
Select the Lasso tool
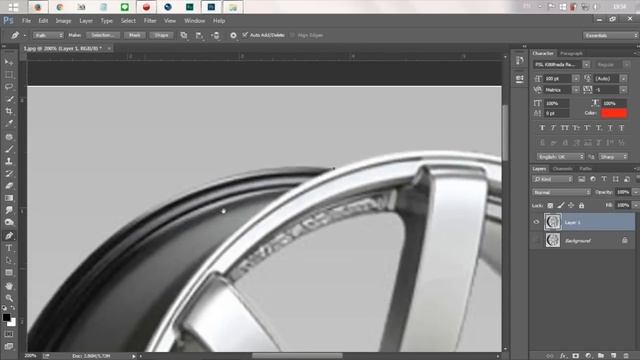click(9, 87)
